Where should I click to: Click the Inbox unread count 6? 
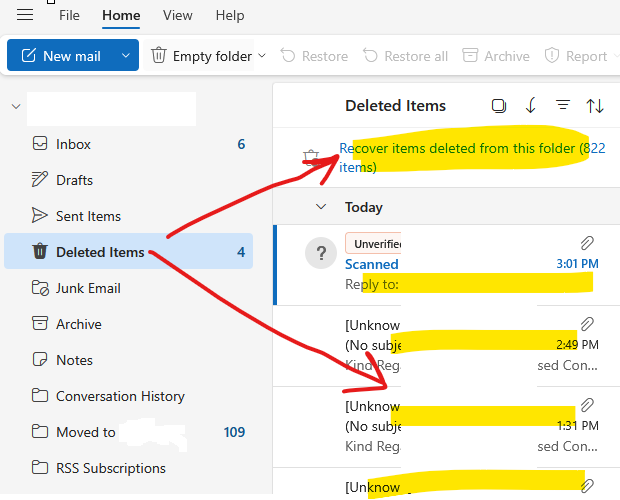[241, 144]
